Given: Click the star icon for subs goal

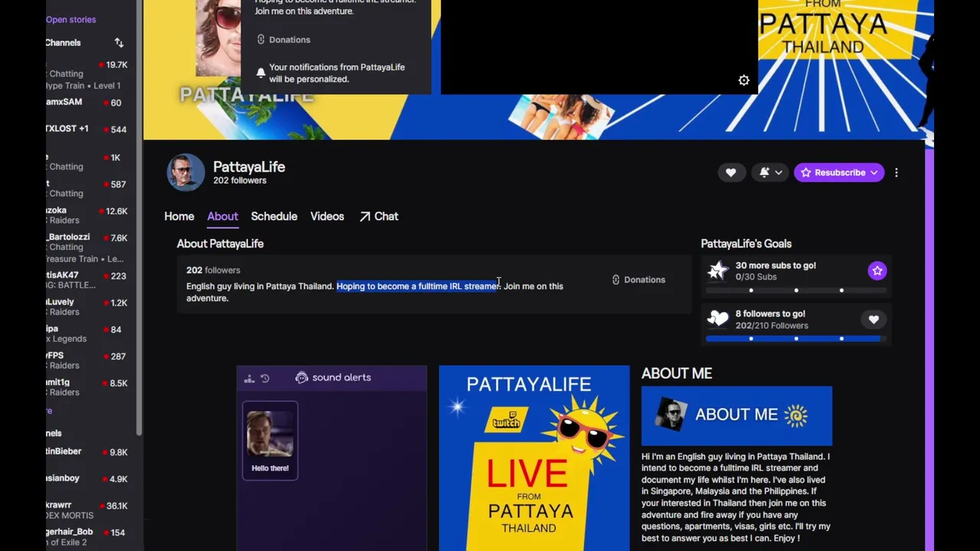Looking at the screenshot, I should 717,270.
